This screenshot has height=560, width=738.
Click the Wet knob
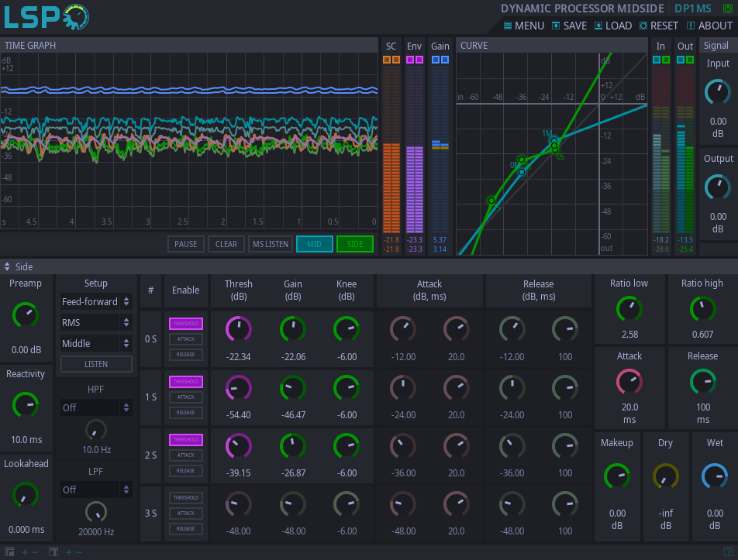click(715, 477)
